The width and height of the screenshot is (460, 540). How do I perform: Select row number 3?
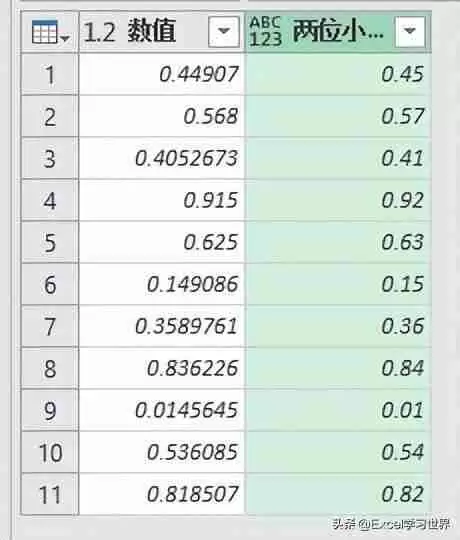point(50,158)
